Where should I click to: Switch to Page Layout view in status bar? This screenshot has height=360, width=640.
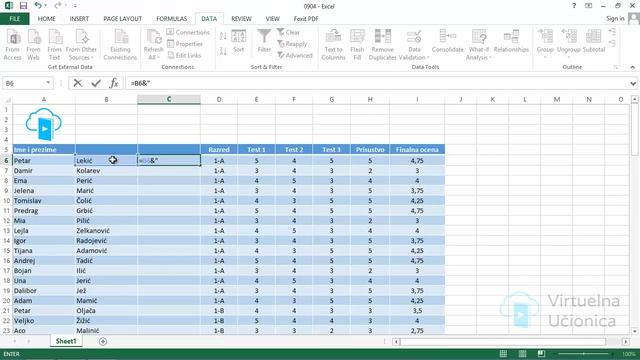tap(522, 353)
